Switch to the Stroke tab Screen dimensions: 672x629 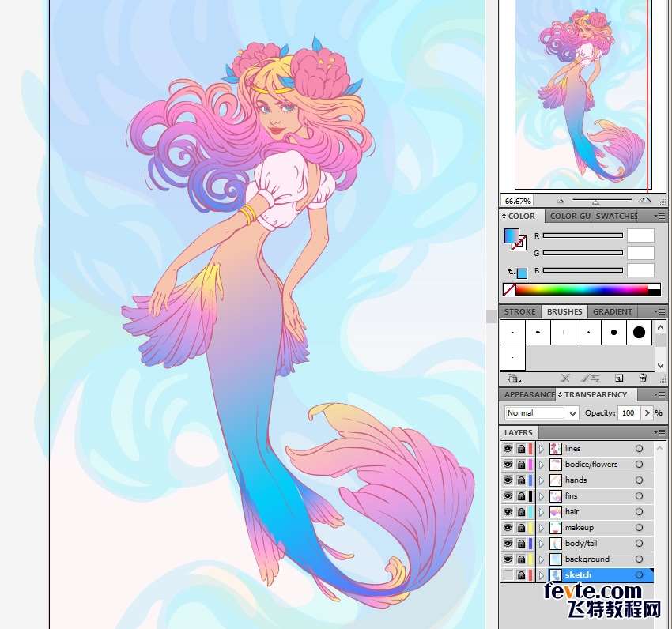click(520, 312)
